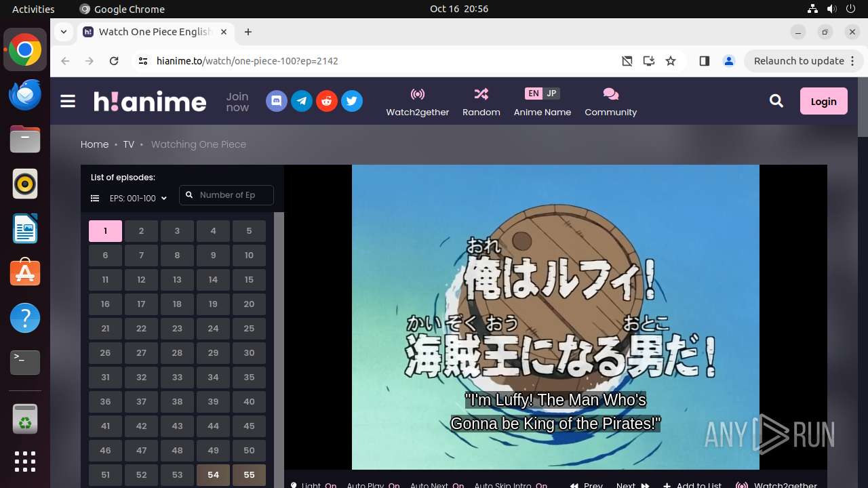This screenshot has height=488, width=868.
Task: Open Chrome three-dot menu
Action: [x=854, y=61]
